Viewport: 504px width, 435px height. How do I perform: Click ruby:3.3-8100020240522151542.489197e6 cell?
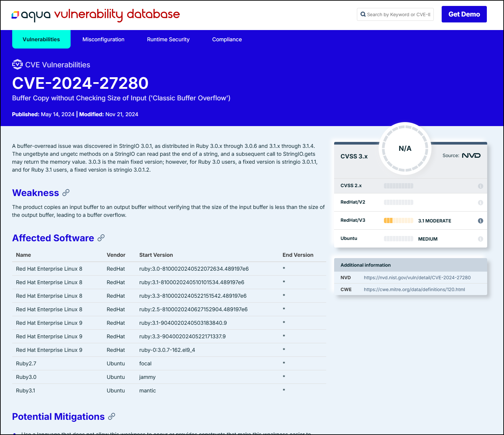(x=193, y=296)
